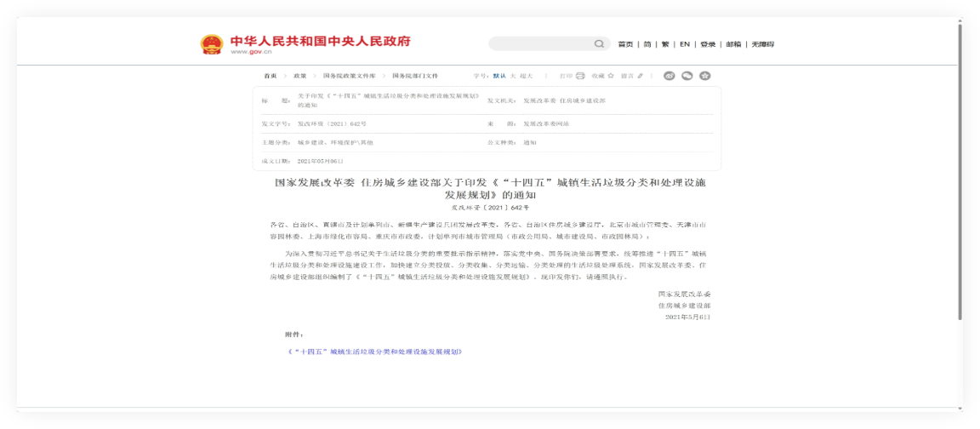Click the 收藏 favorite label

[598, 76]
